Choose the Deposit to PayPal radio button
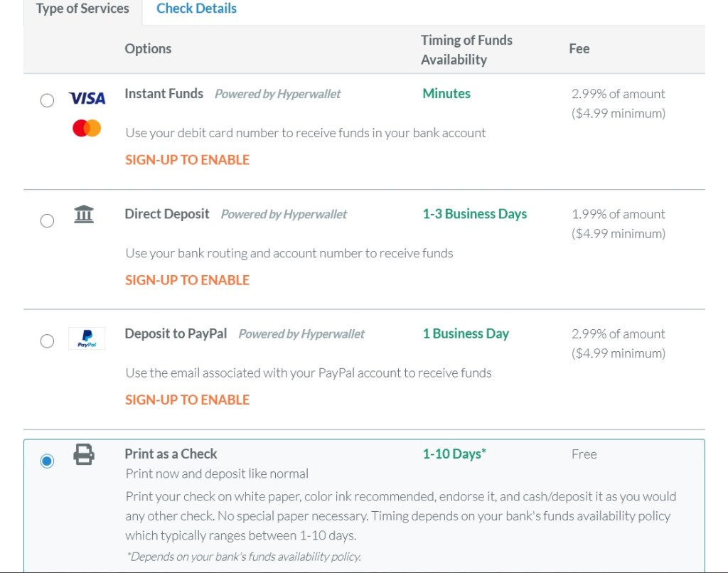The image size is (728, 573). (47, 341)
